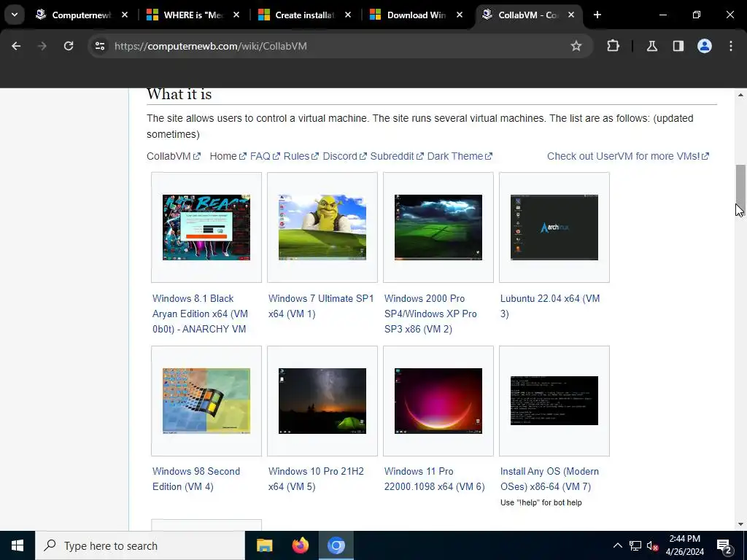747x560 pixels.
Task: Open the Windows 7 Shrek wallpaper thumbnail
Action: 322,227
